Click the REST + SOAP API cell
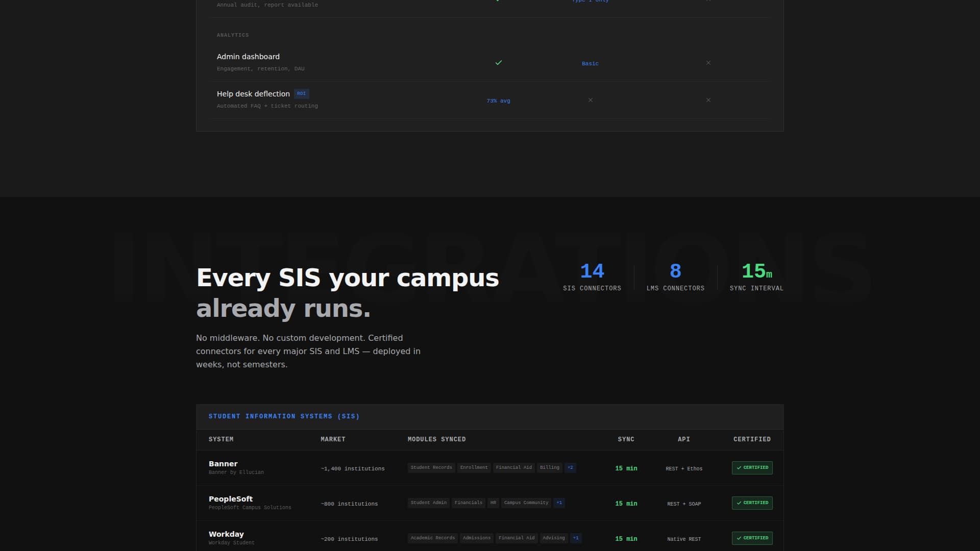 tap(684, 504)
